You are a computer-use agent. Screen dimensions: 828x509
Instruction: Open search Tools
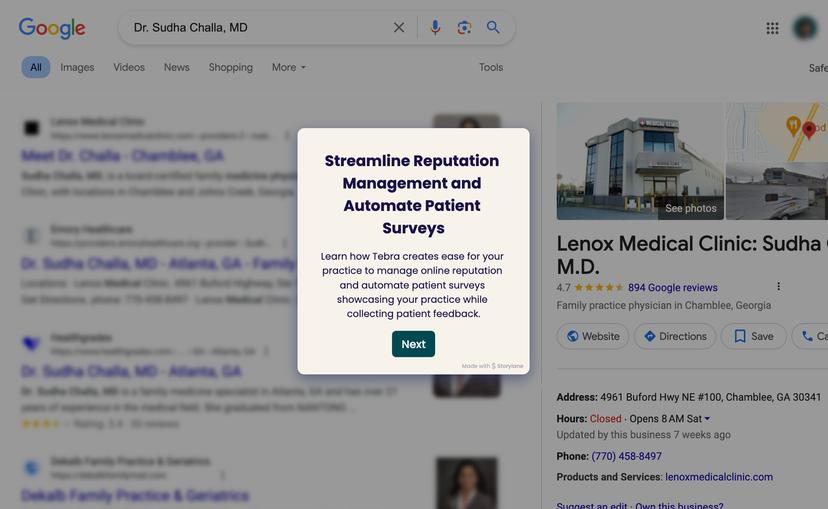[x=491, y=67]
